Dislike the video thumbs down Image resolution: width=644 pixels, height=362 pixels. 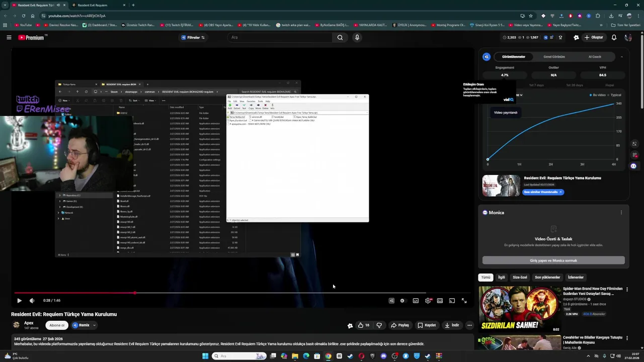[x=379, y=325]
